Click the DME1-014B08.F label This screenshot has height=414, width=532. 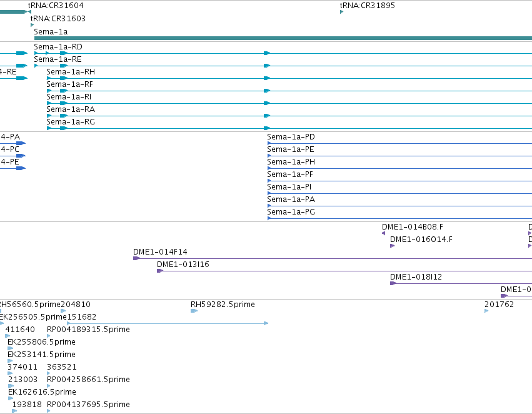(413, 227)
